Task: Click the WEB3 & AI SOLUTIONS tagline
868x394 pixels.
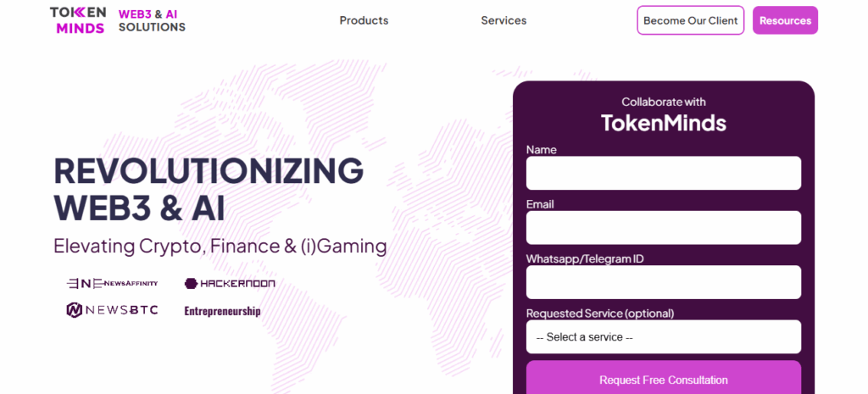Action: tap(152, 20)
